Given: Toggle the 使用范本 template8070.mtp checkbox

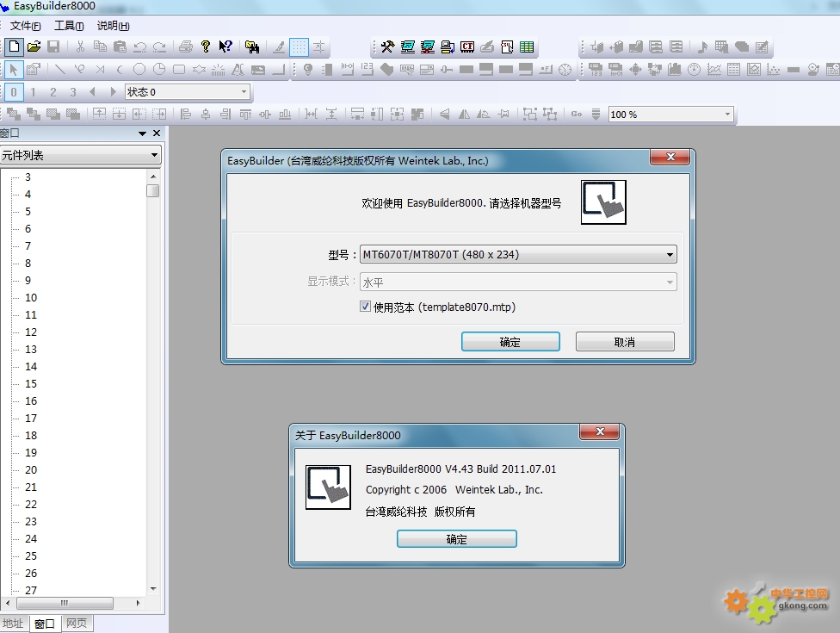Looking at the screenshot, I should pyautogui.click(x=366, y=307).
